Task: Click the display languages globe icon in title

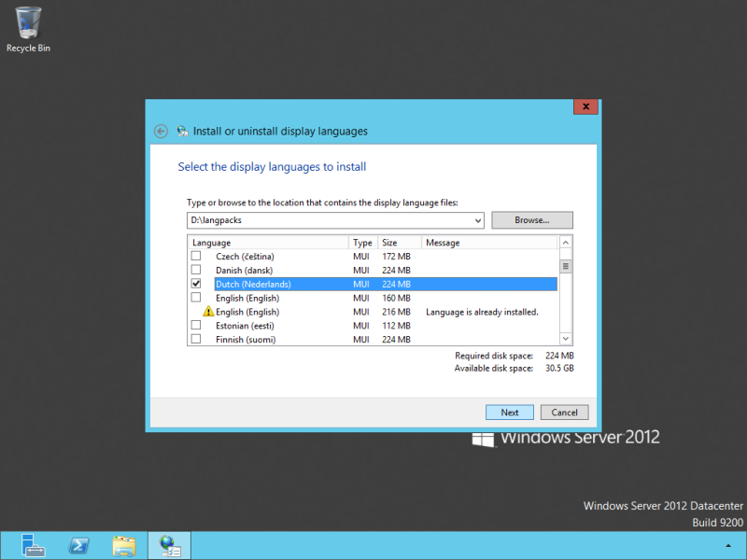Action: pyautogui.click(x=182, y=131)
